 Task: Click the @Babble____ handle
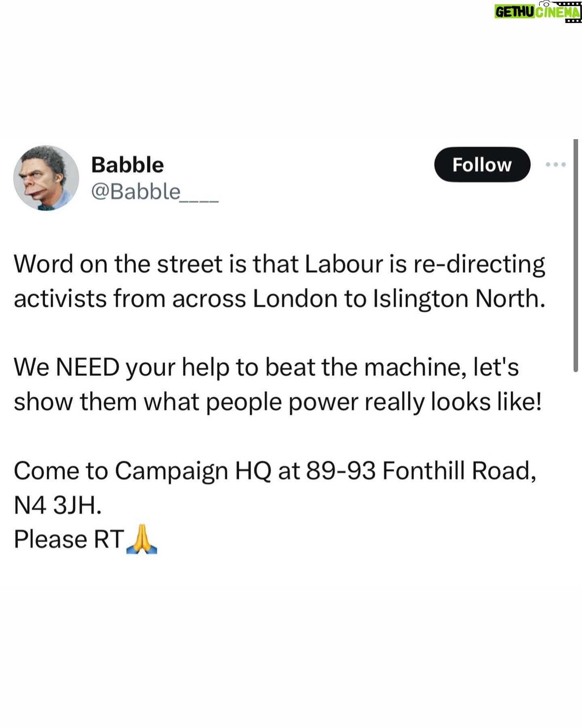tap(154, 192)
